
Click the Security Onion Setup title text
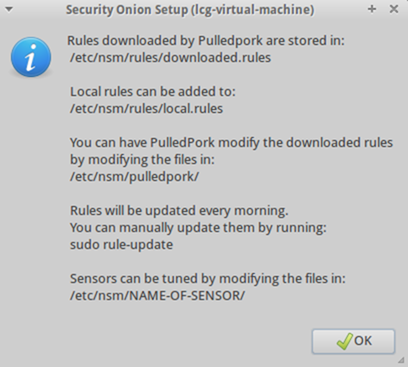point(190,10)
